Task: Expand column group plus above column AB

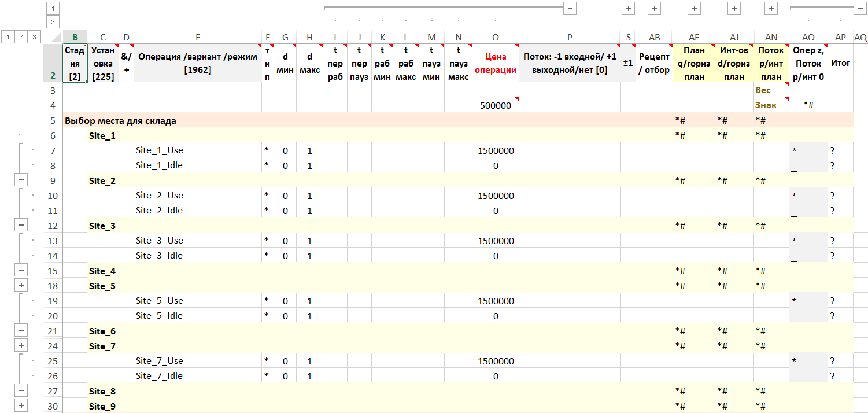Action: 654,9
